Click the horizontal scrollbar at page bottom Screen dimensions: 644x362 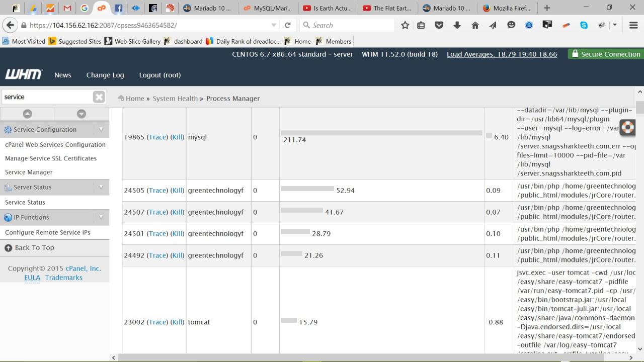tap(372, 357)
